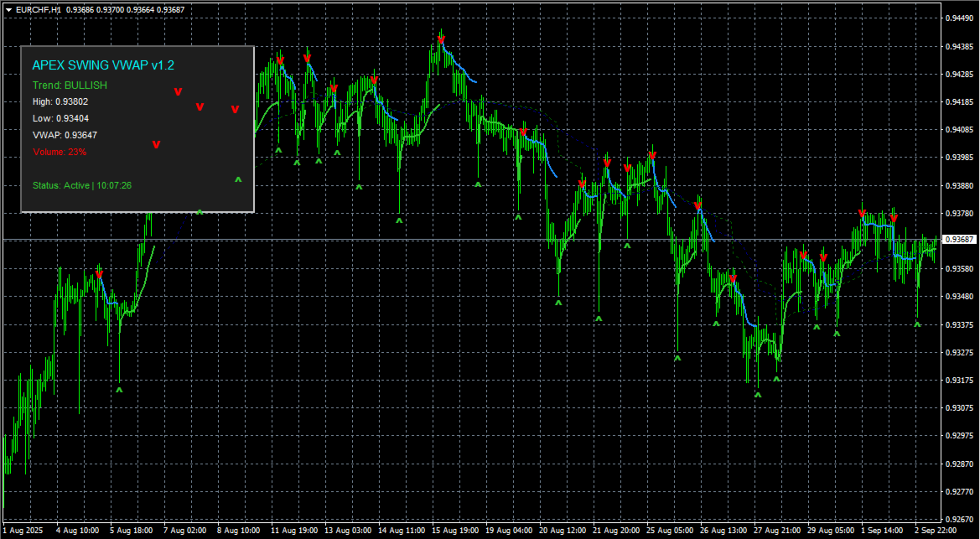Click the 0.94285 price axis label
Image resolution: width=980 pixels, height=539 pixels.
point(961,75)
